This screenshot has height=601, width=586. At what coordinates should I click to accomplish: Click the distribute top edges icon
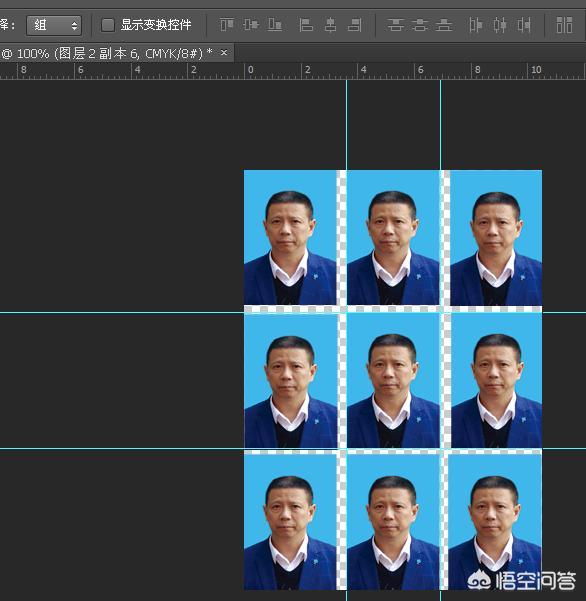396,25
